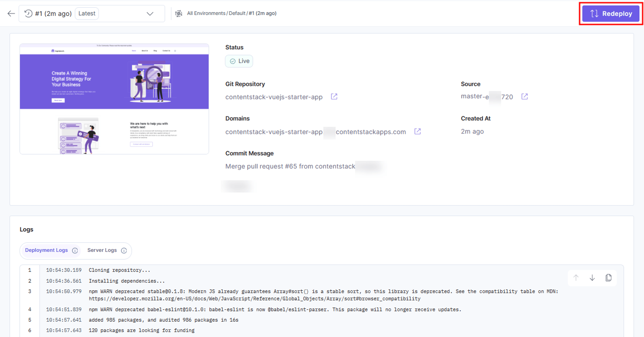Click the Redeploy button
The image size is (644, 337).
pos(611,13)
